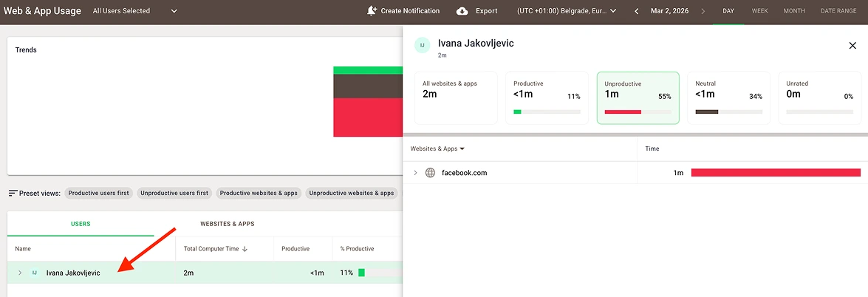This screenshot has width=868, height=297.
Task: Click the IJ avatar in user row
Action: coord(34,273)
